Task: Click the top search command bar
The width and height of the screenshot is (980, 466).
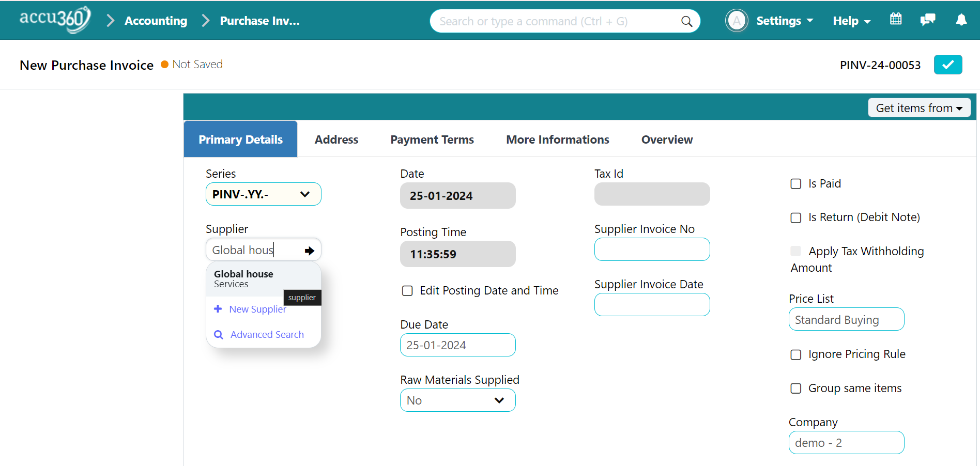Action: click(x=565, y=21)
